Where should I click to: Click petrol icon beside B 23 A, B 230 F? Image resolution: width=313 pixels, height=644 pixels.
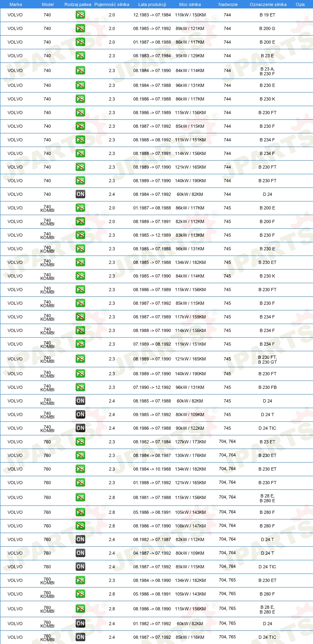80,70
